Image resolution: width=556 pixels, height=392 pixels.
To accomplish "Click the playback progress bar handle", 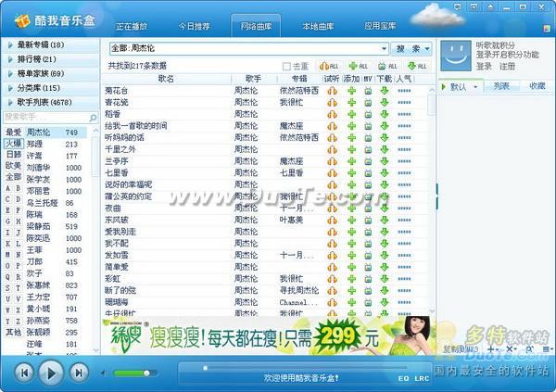I will click(205, 368).
